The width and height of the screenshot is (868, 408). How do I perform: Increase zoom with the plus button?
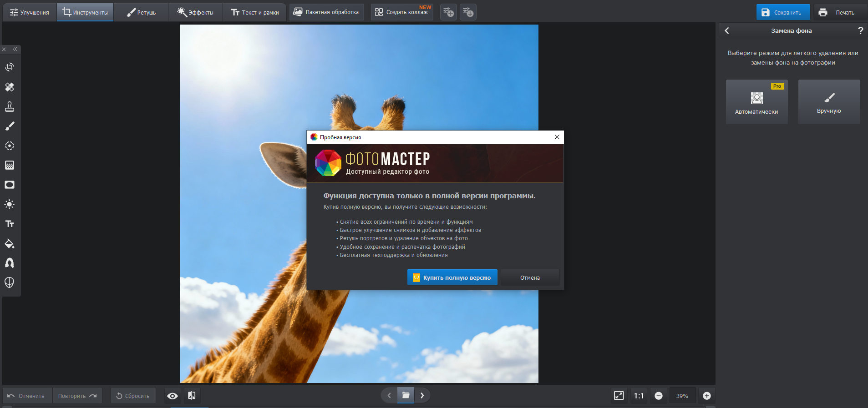coord(707,396)
